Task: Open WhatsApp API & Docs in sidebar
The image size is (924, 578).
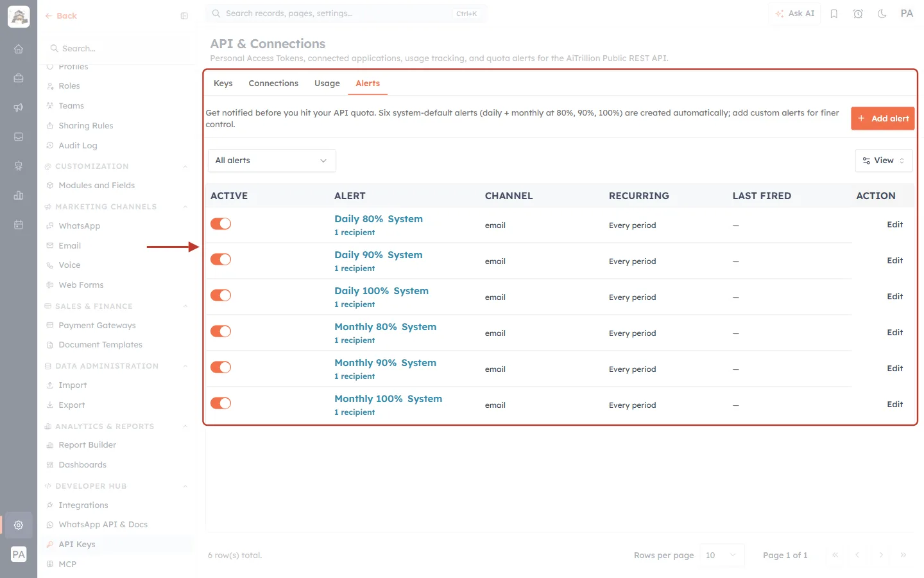Action: [103, 525]
